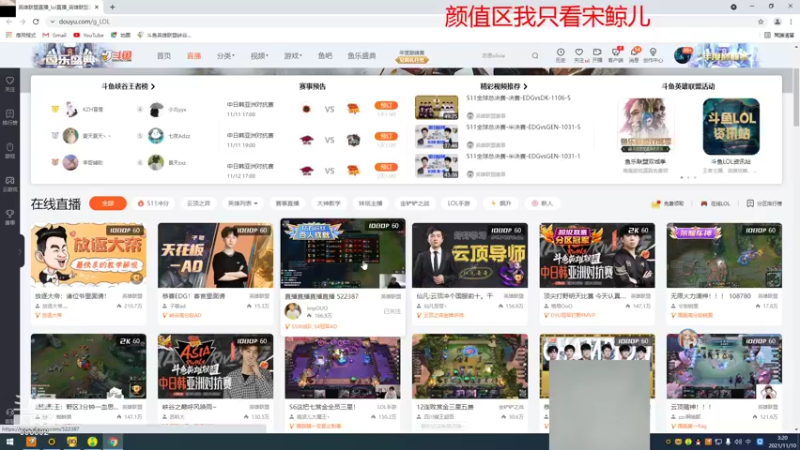This screenshot has width=800, height=450.
Task: Click the search magnifier icon
Action: coord(535,56)
